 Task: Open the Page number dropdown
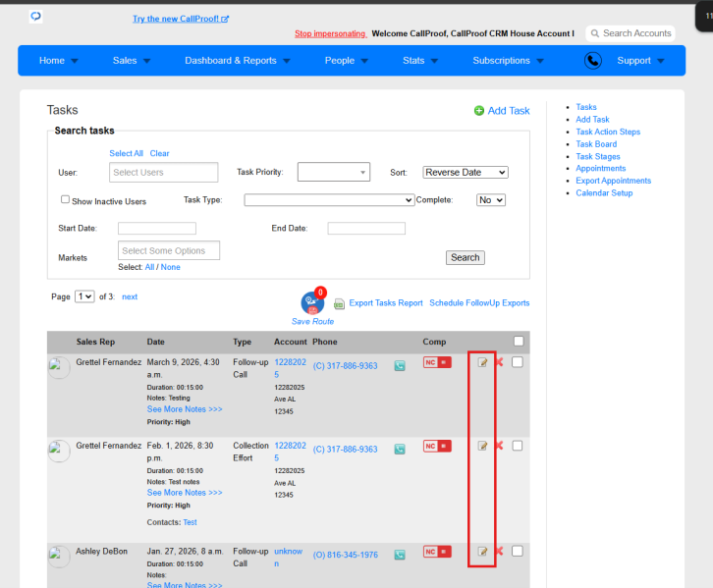click(x=84, y=296)
